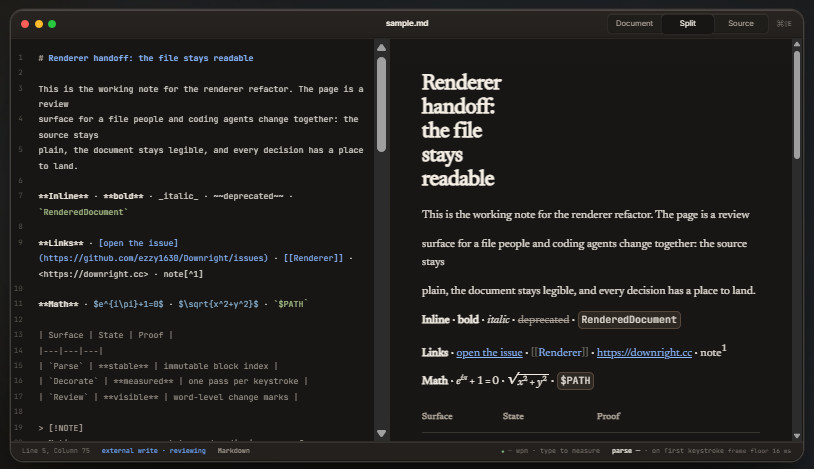The image size is (814, 469).
Task: Click the footnote superscript 1 after note
Action: pyautogui.click(x=724, y=347)
